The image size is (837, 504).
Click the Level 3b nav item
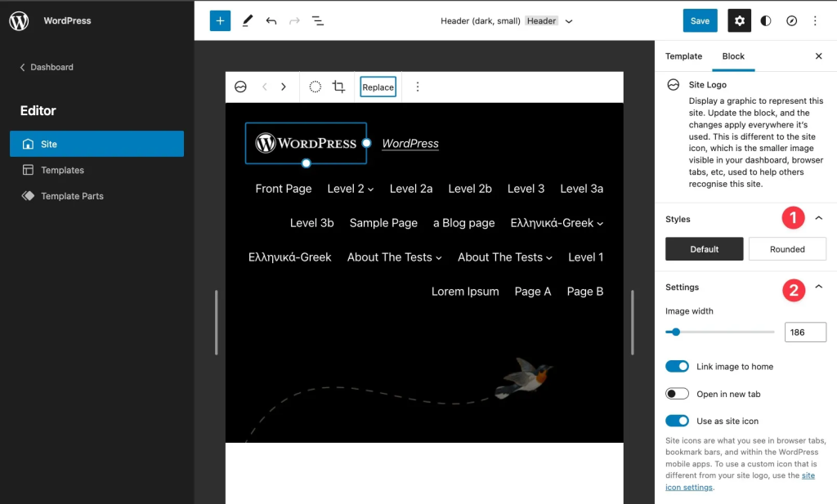(311, 223)
